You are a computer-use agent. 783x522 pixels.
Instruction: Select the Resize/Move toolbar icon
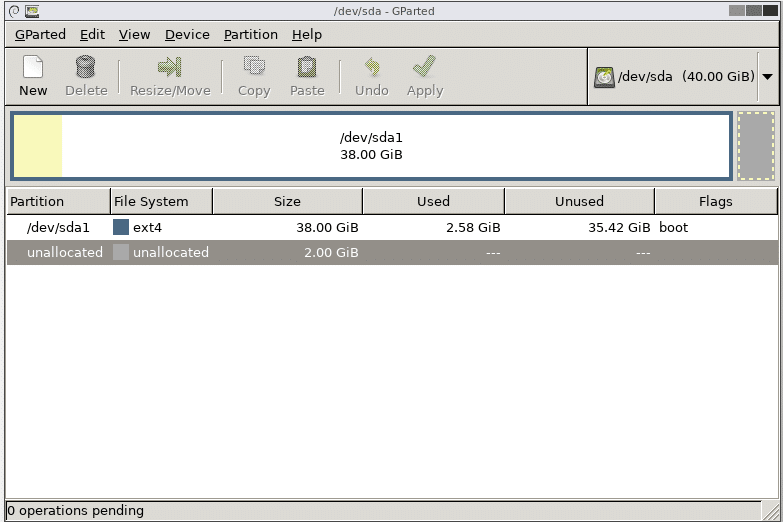(x=170, y=68)
